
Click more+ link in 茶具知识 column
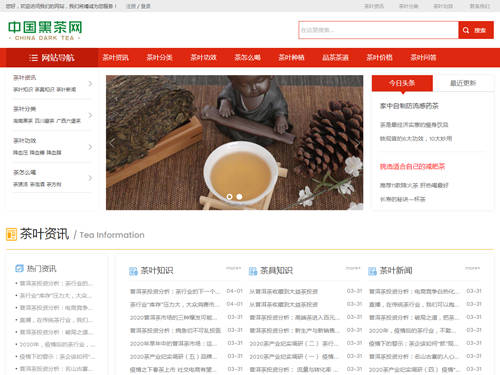pos(353,268)
